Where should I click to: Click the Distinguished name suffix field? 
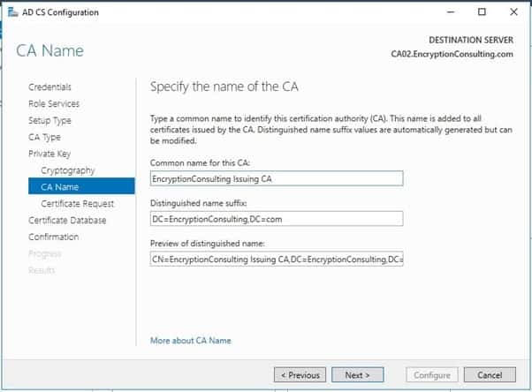pos(276,219)
